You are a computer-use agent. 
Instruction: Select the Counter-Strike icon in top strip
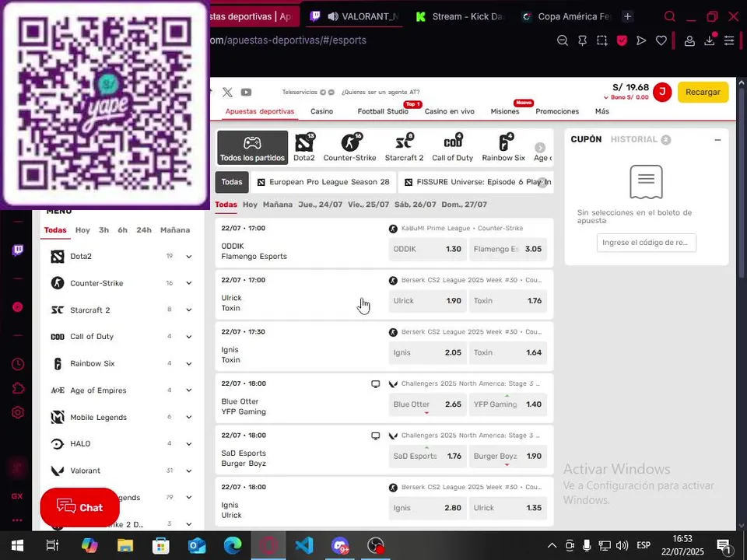point(349,147)
